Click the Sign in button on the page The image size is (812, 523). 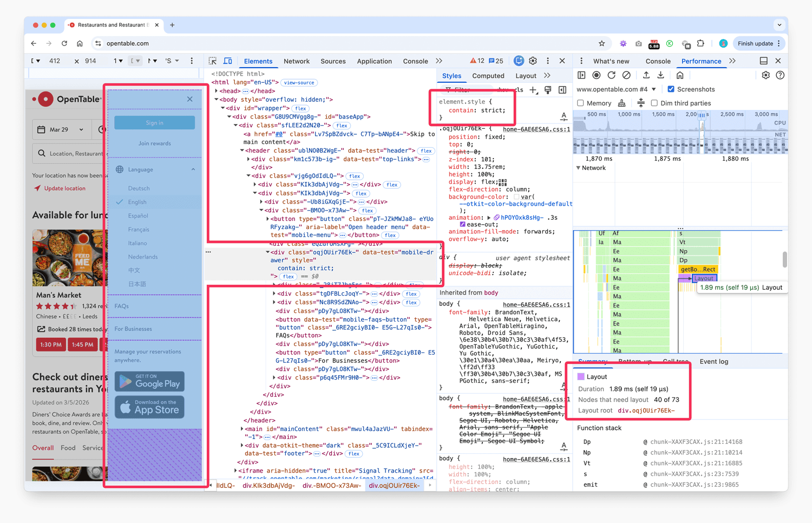click(154, 122)
